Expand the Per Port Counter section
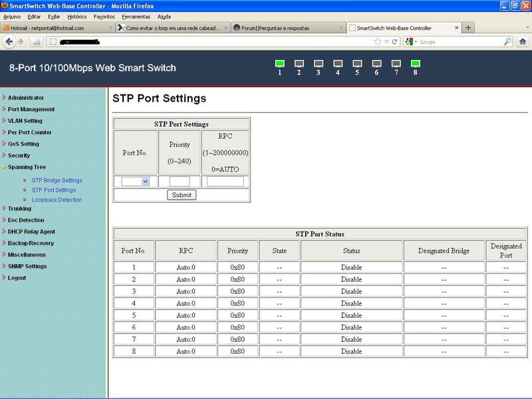Image resolution: width=532 pixels, height=399 pixels. (x=30, y=132)
